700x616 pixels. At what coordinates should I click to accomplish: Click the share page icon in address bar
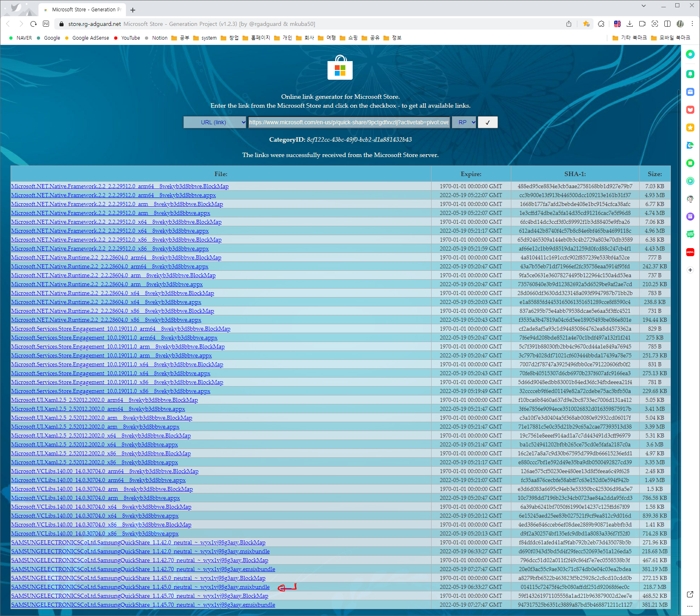click(x=569, y=24)
